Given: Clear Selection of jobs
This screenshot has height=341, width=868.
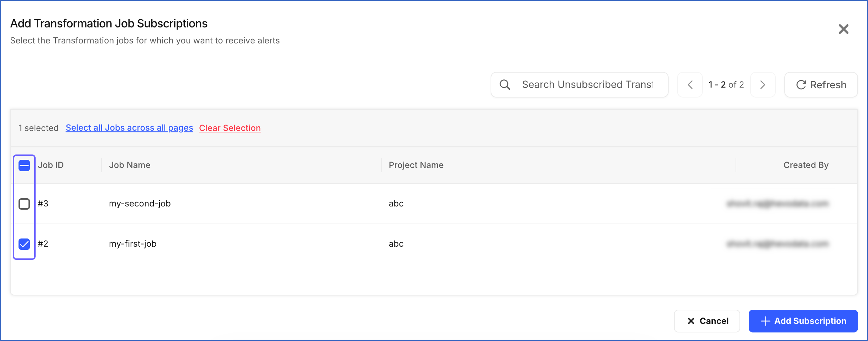Looking at the screenshot, I should point(230,128).
